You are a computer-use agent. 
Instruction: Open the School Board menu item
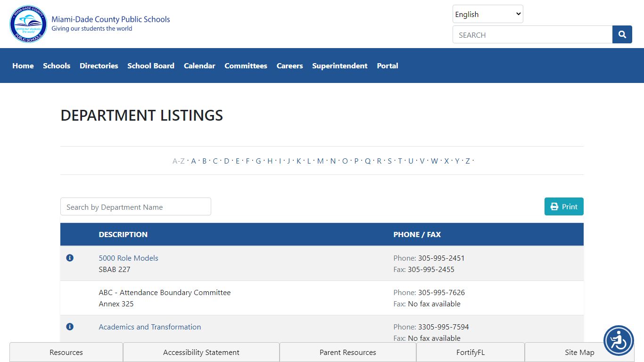pos(151,66)
